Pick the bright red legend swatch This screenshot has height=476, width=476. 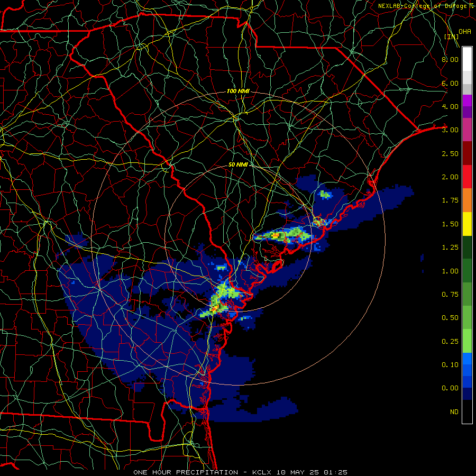pos(467,177)
